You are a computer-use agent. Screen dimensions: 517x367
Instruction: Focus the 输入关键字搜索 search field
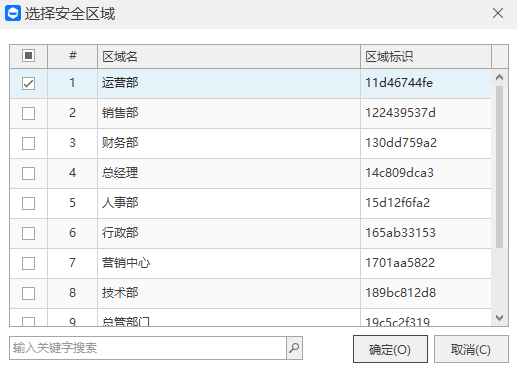148,348
